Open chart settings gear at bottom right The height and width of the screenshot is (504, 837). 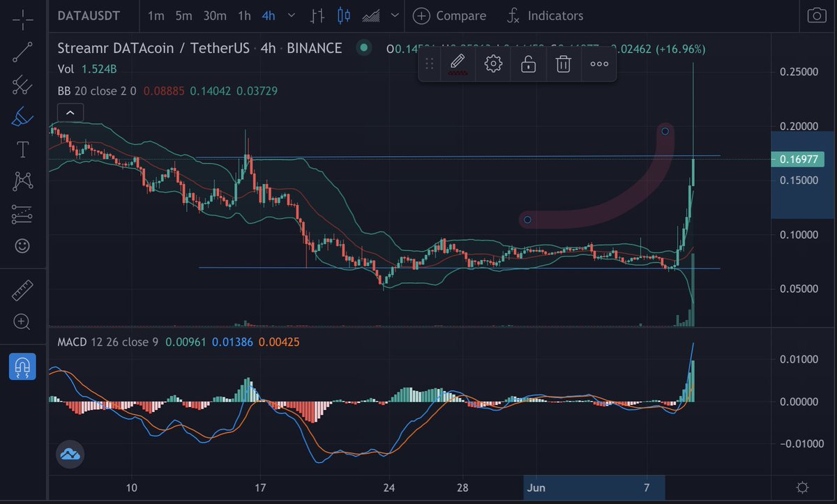[x=803, y=487]
